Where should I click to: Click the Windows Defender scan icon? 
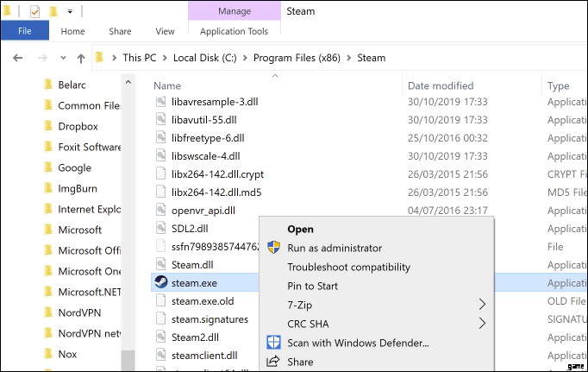pyautogui.click(x=274, y=343)
